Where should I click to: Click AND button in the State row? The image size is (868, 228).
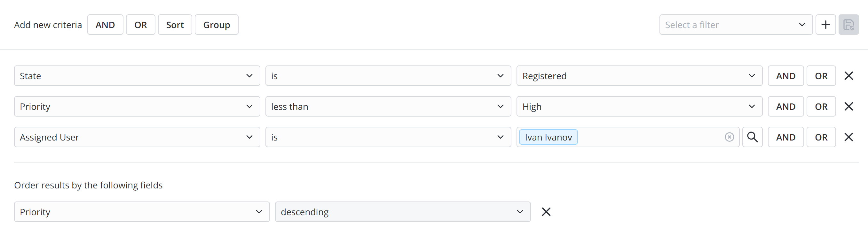(785, 76)
